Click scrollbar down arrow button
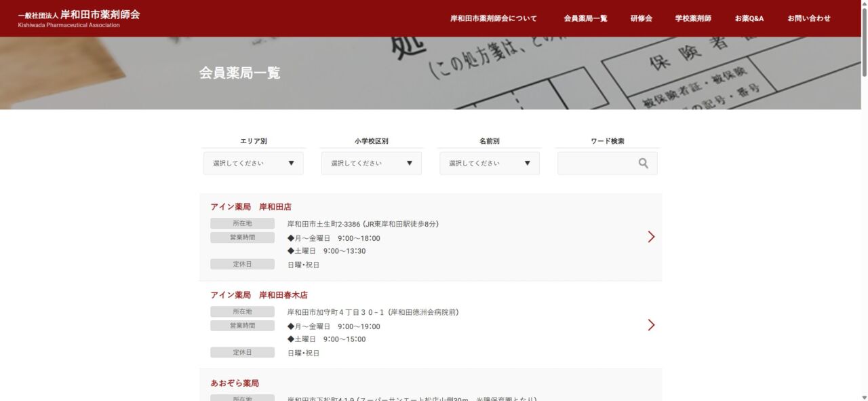This screenshot has width=868, height=401. tap(864, 397)
